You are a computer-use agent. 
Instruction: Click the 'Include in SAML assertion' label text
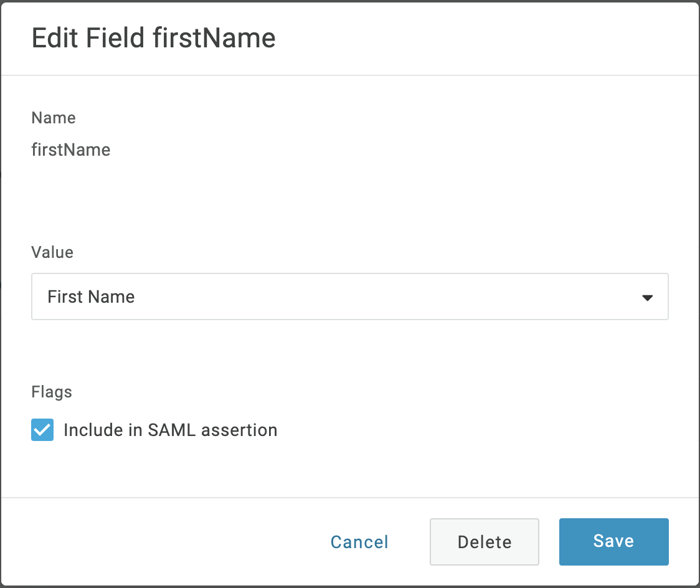(x=170, y=430)
